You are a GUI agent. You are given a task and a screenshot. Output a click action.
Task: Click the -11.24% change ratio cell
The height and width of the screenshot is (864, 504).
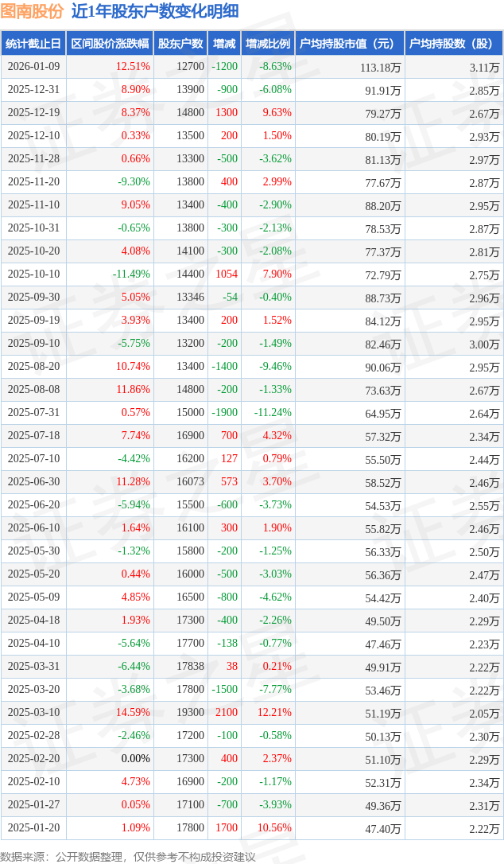click(273, 413)
